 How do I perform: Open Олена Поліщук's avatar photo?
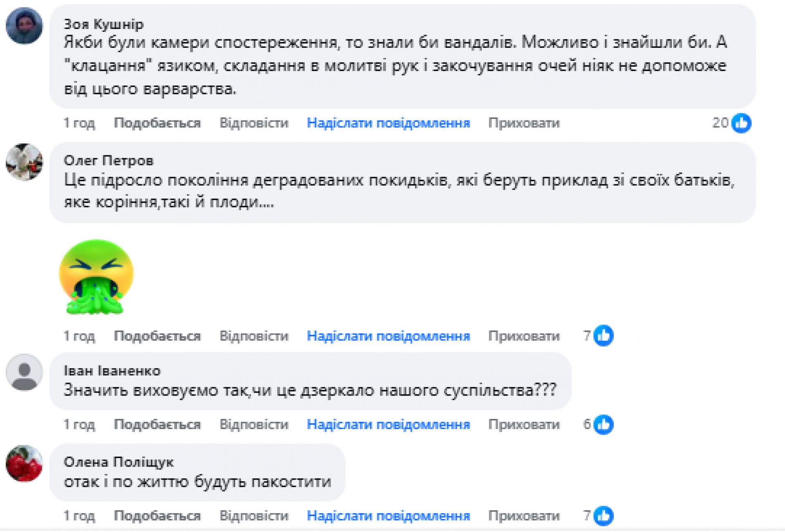coord(24,463)
